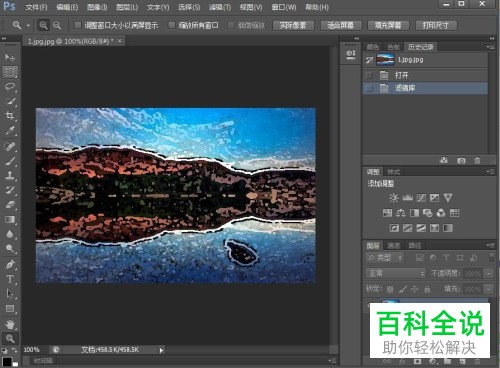Select the Eraser tool

point(10,205)
